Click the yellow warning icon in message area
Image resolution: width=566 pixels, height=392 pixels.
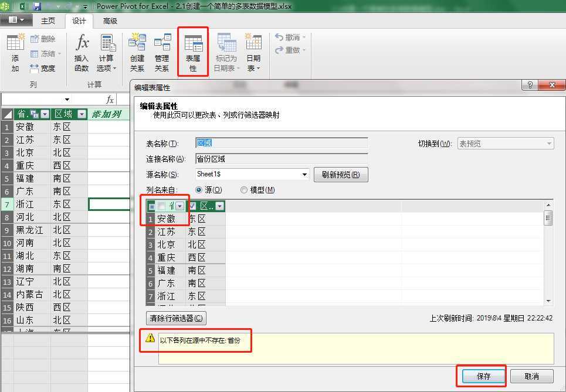pyautogui.click(x=150, y=338)
